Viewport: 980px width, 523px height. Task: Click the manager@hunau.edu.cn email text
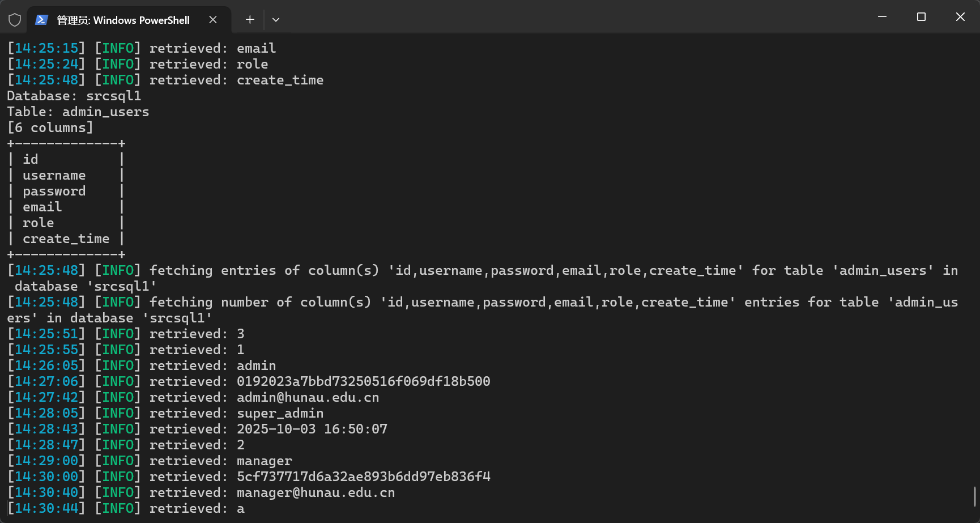coord(316,492)
